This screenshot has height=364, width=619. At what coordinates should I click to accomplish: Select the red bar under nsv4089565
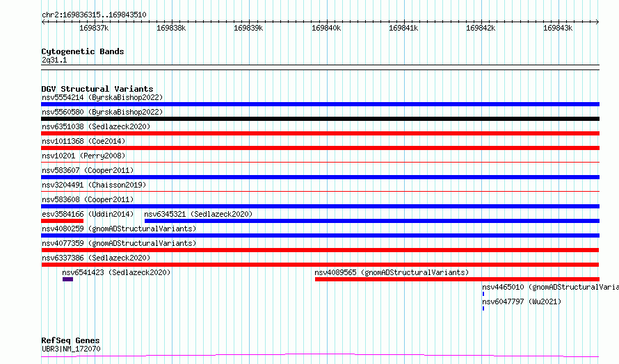pyautogui.click(x=457, y=279)
